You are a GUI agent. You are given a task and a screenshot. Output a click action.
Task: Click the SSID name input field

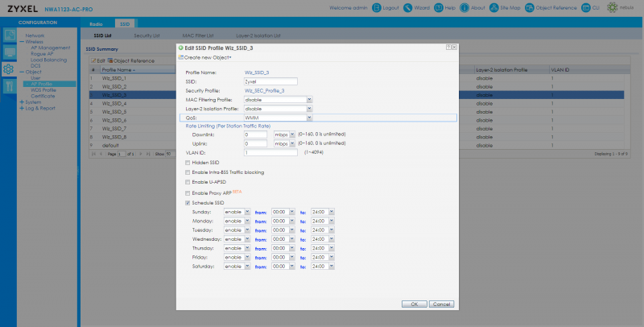coord(270,81)
